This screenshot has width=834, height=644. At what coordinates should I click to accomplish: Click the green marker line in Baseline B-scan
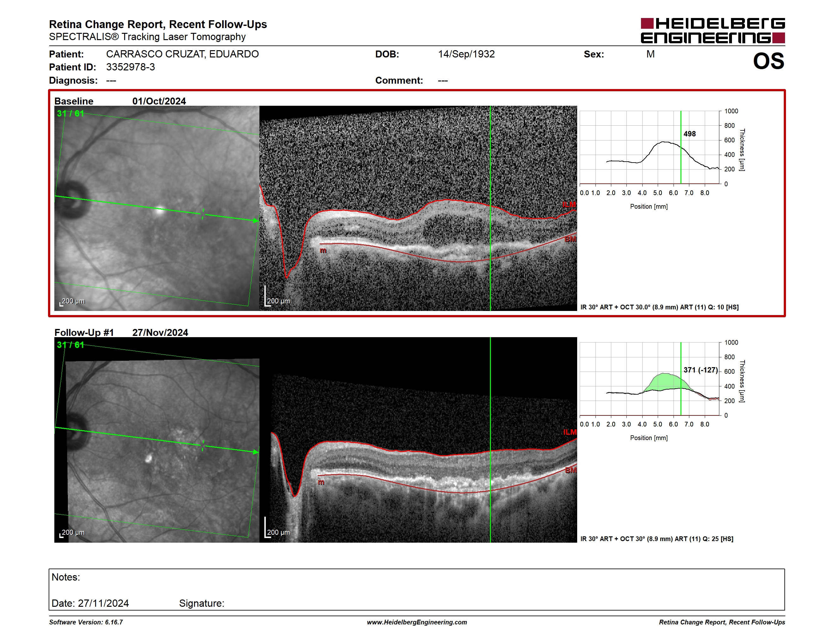click(x=490, y=208)
